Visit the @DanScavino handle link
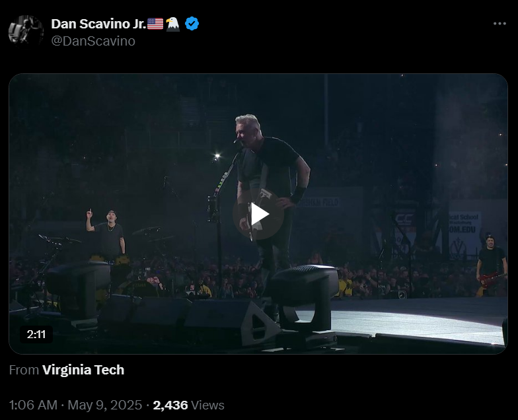The image size is (518, 420). point(93,41)
